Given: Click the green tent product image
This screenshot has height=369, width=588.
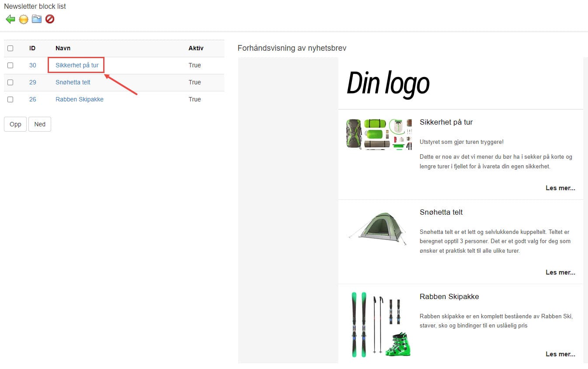Looking at the screenshot, I should [378, 226].
